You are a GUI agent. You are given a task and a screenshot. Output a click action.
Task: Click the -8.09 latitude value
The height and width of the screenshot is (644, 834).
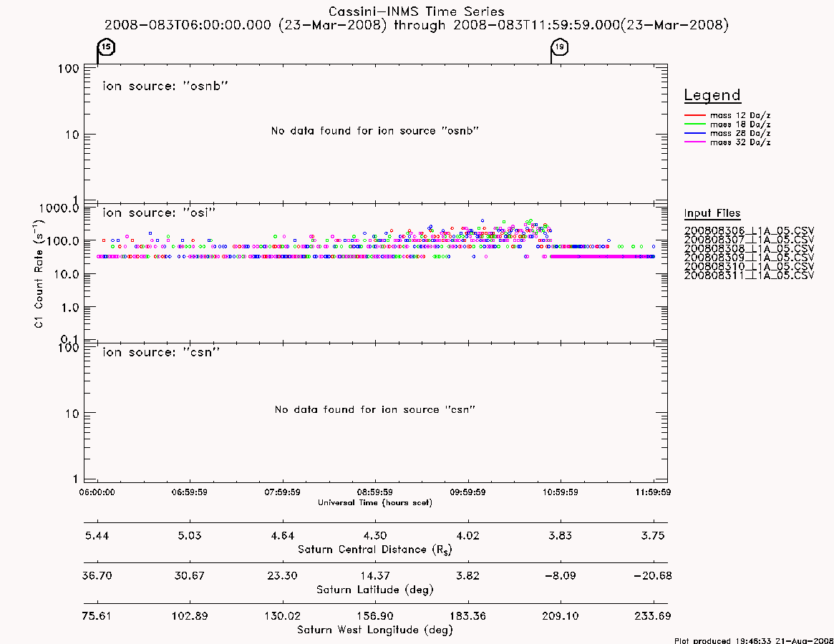tap(560, 576)
